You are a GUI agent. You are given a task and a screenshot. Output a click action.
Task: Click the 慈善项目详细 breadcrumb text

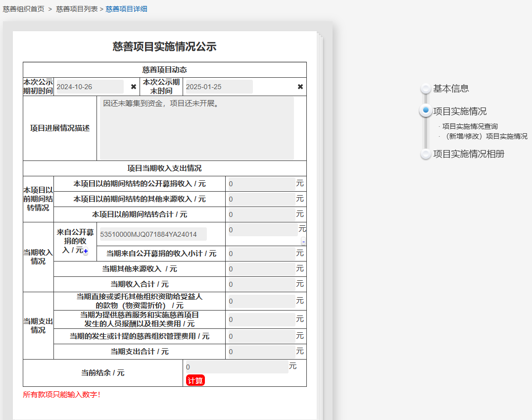126,9
